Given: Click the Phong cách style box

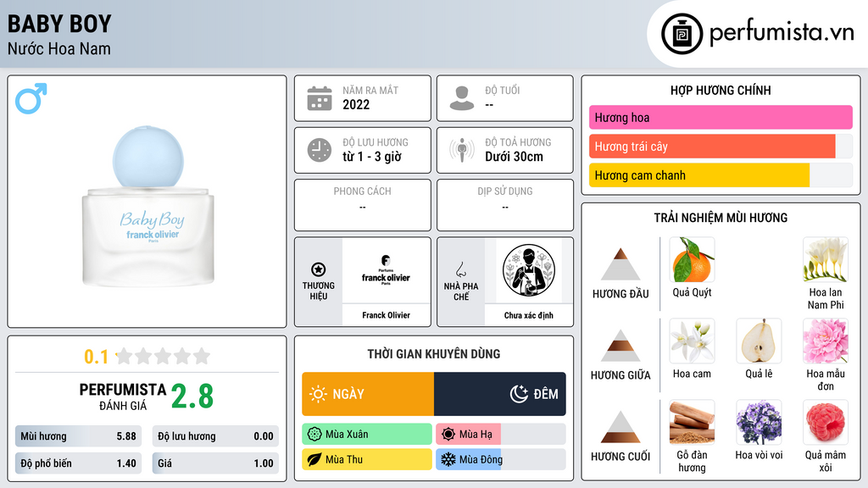Looking at the screenshot, I should click(x=363, y=205).
